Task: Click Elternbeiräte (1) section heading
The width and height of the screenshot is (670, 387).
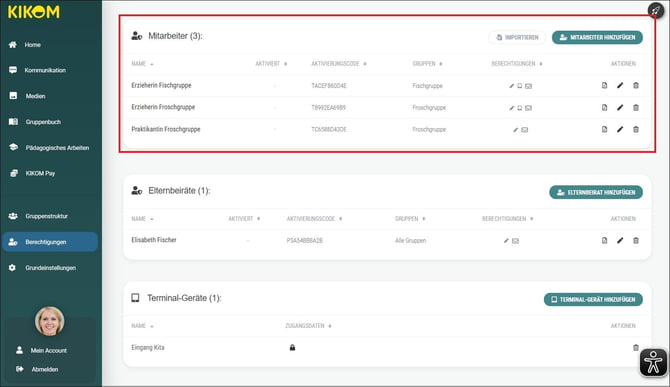Action: 179,191
